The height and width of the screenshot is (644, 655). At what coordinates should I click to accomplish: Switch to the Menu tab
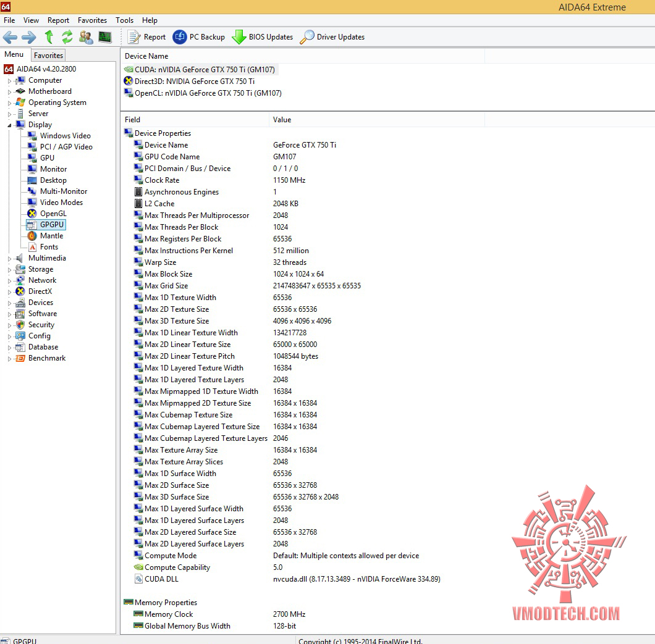tap(14, 54)
